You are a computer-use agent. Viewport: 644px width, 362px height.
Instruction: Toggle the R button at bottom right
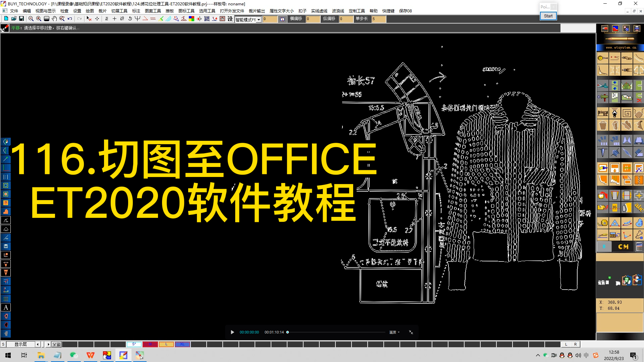pyautogui.click(x=575, y=344)
